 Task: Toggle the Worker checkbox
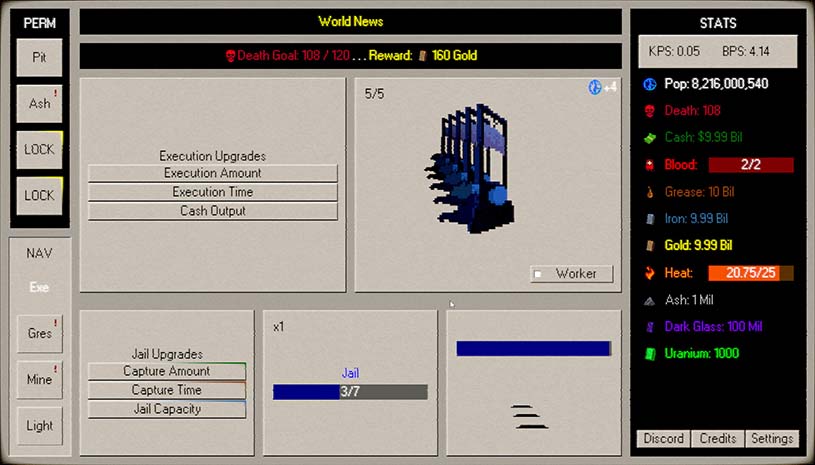point(538,274)
